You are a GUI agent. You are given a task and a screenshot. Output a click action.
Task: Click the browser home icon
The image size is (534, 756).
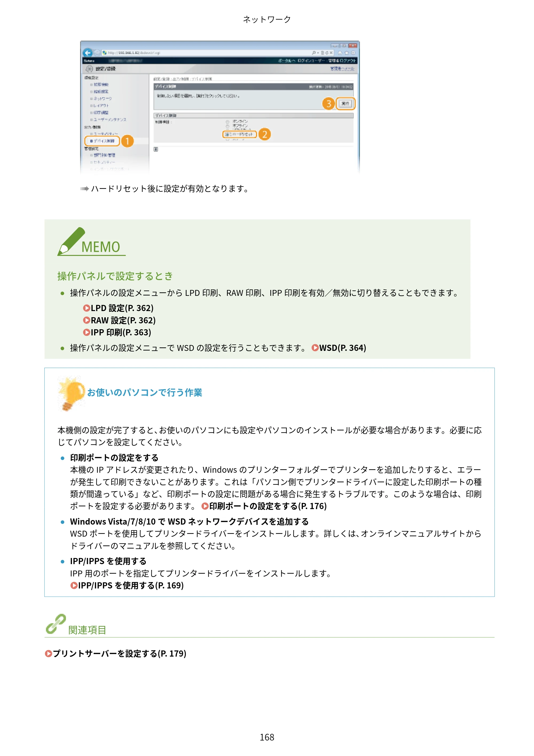[340, 53]
